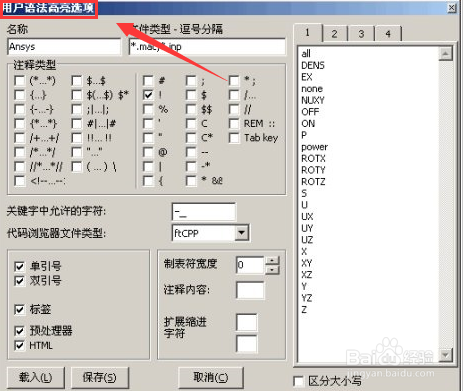Image resolution: width=463 pixels, height=391 pixels.
Task: Tick the // comment type checkbox
Action: [x=234, y=109]
